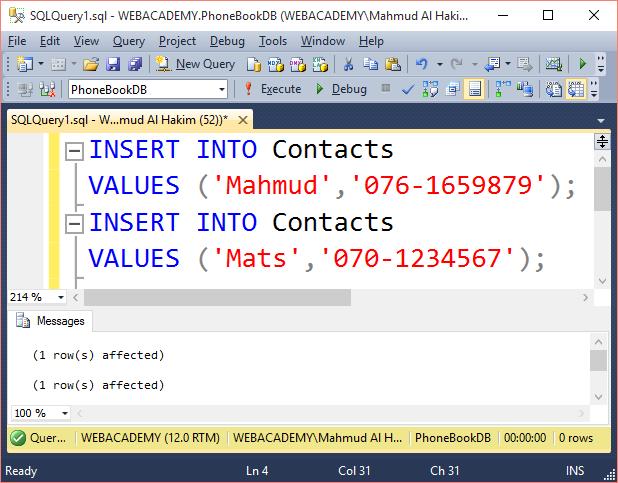
Task: Toggle Include Actual Execution Plan icon
Action: point(503,90)
